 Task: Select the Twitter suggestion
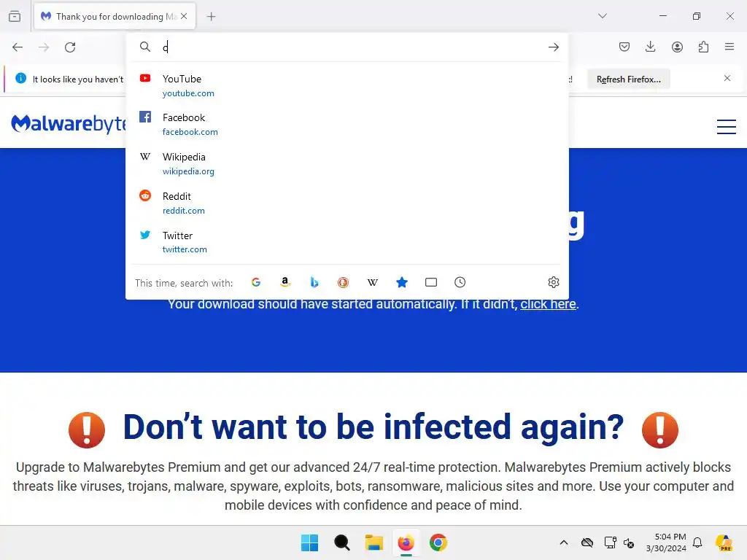click(x=347, y=242)
